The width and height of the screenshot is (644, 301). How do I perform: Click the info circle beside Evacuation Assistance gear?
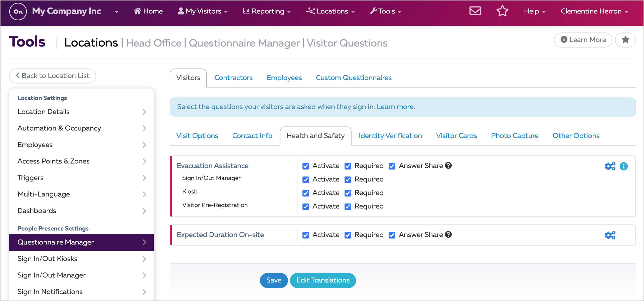click(624, 166)
